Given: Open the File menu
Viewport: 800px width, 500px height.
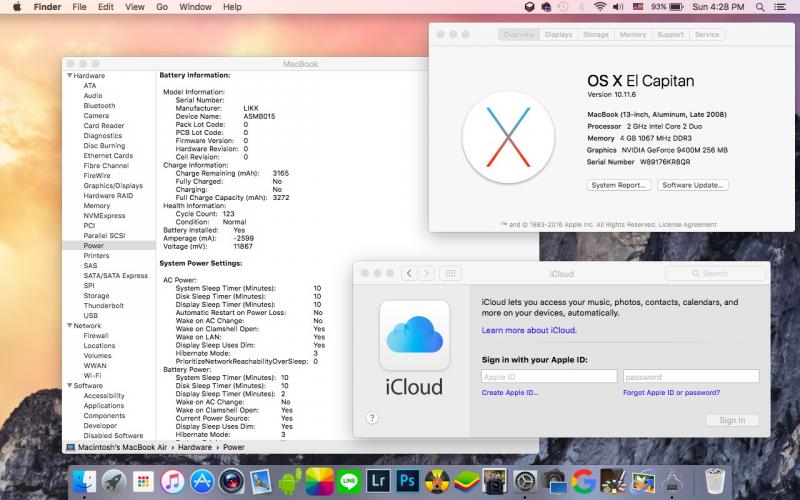Looking at the screenshot, I should 79,7.
